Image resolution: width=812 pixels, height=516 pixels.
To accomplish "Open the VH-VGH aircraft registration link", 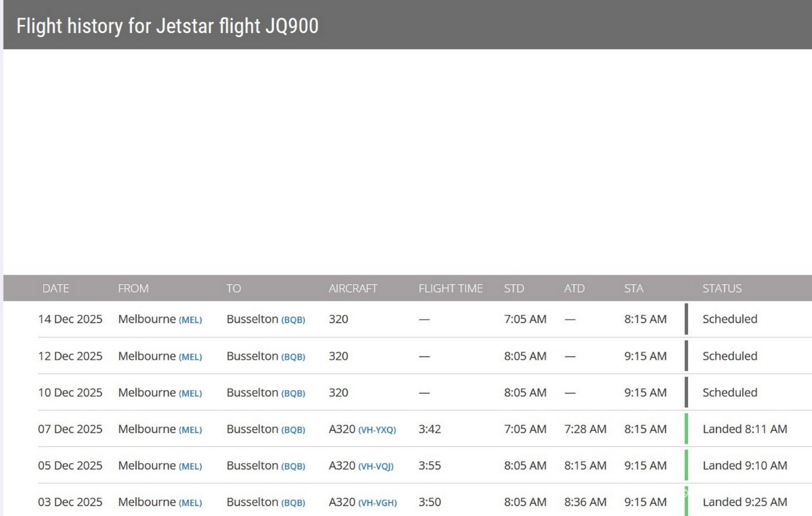I will click(377, 502).
